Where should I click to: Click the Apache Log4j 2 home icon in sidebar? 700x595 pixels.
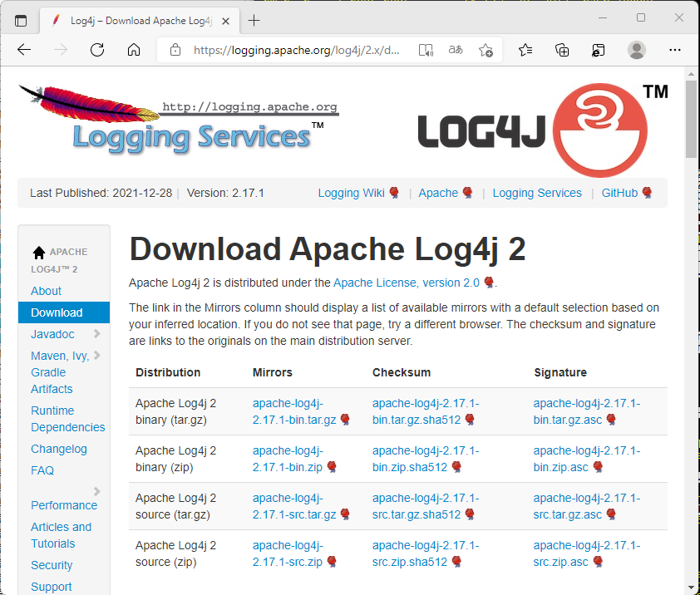point(39,253)
